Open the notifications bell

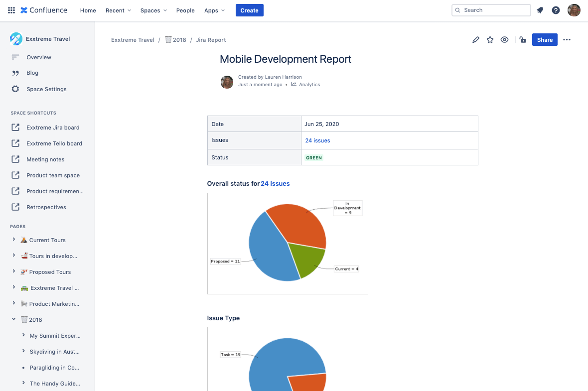tap(540, 10)
